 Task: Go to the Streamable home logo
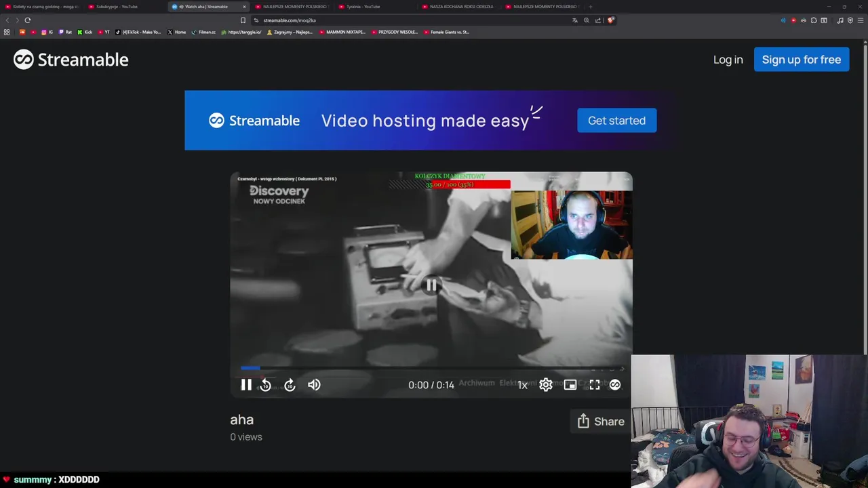tap(71, 60)
